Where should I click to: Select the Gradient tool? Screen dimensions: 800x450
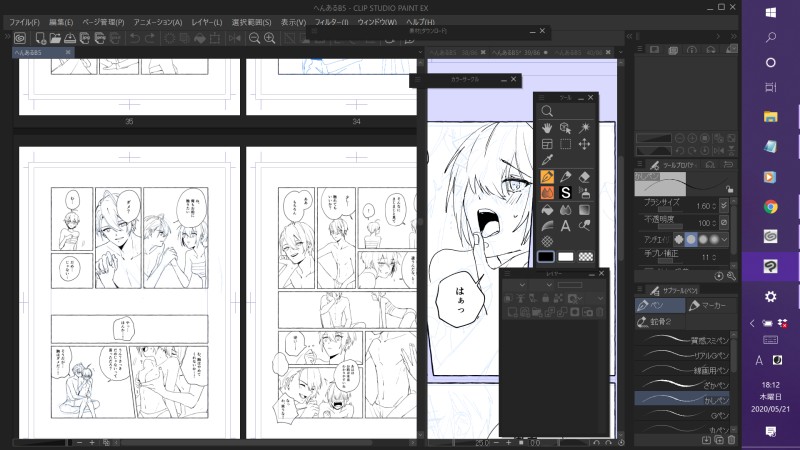tap(584, 210)
